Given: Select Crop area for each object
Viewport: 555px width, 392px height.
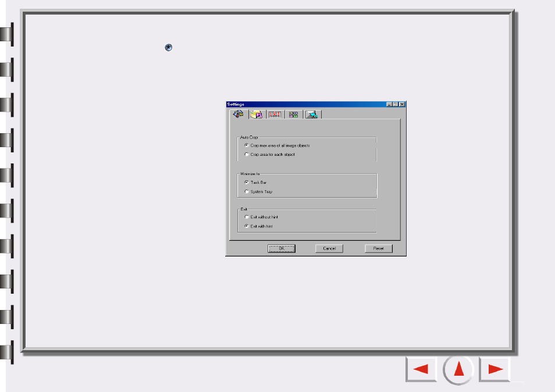Looking at the screenshot, I should pos(270,155).
